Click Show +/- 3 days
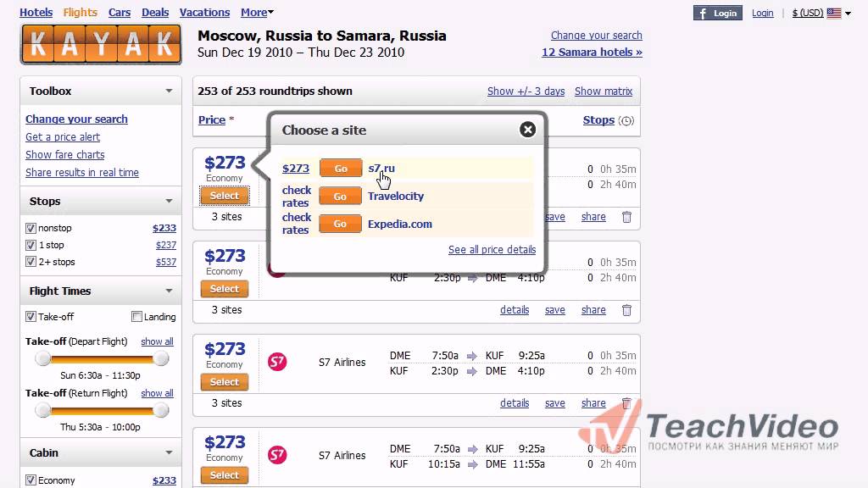 (526, 91)
